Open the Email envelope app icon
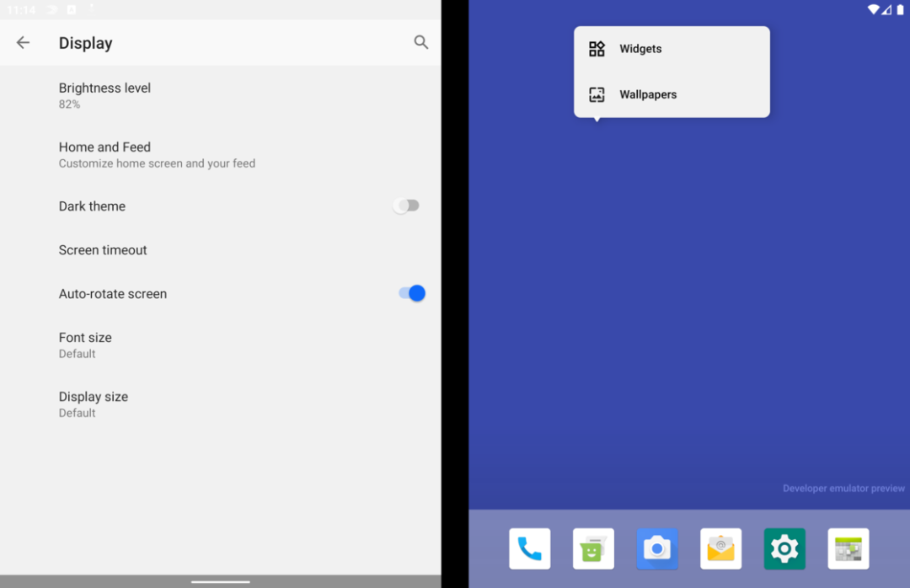Screen dimensions: 910x588 click(720, 548)
